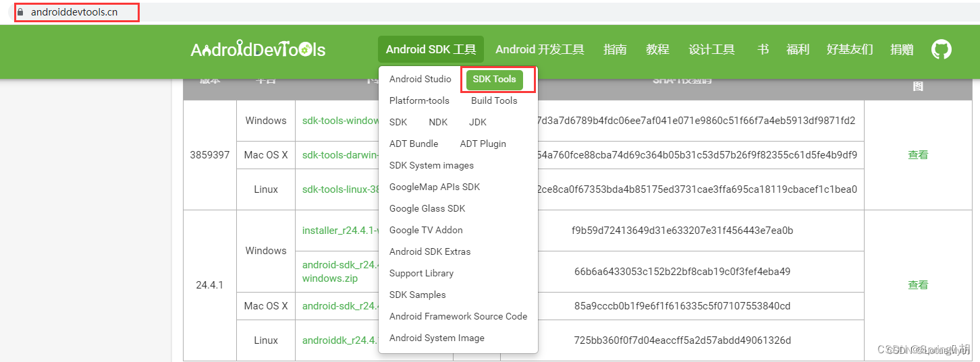980x362 pixels.
Task: Click the Linux cell beside sdk-tools-linux
Action: pos(266,189)
